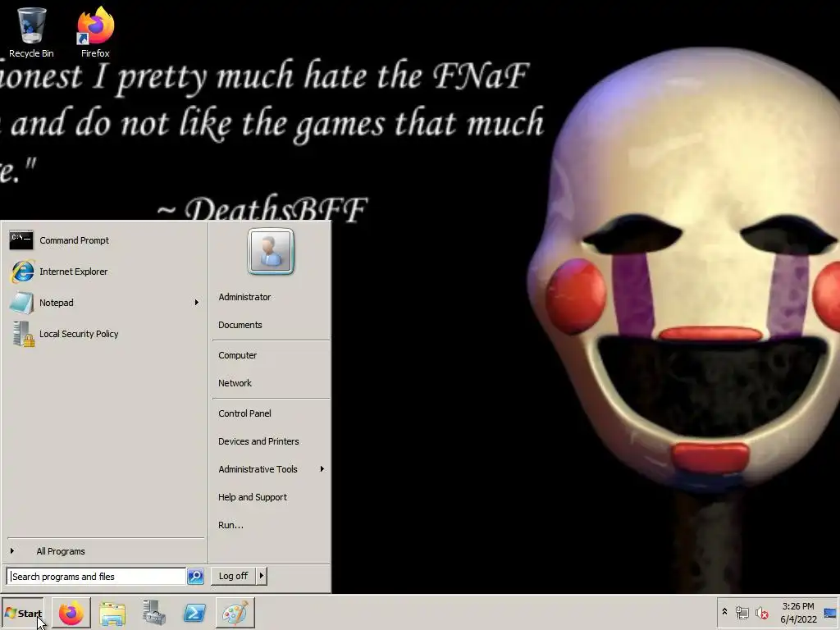Select Internet Explorer text entry
Viewport: 840px width, 630px height.
pos(73,272)
